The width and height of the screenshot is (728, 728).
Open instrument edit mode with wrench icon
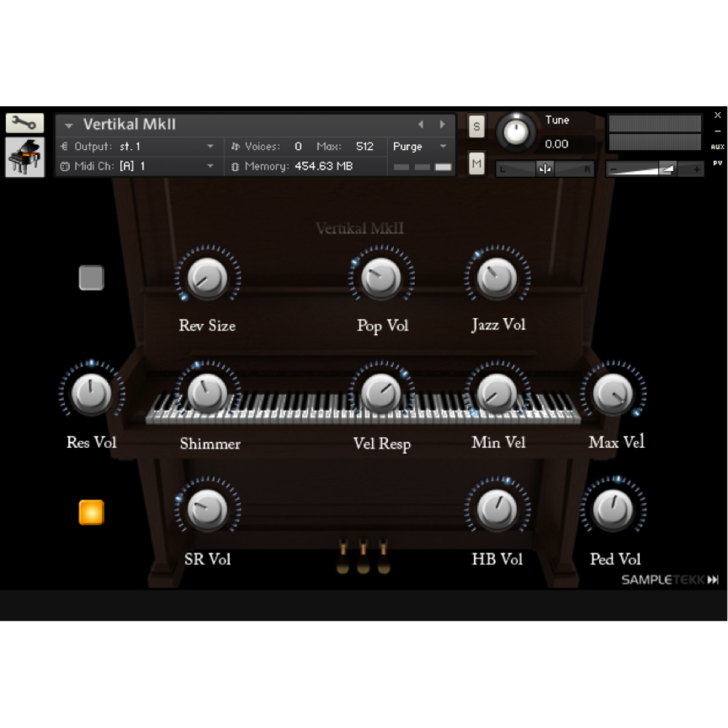[x=25, y=123]
